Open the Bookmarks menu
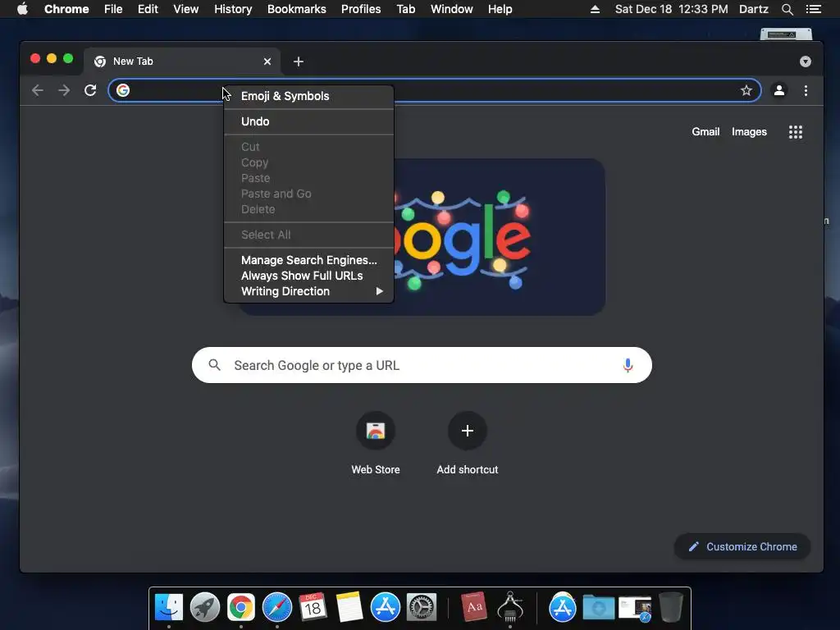The width and height of the screenshot is (840, 630). [297, 9]
